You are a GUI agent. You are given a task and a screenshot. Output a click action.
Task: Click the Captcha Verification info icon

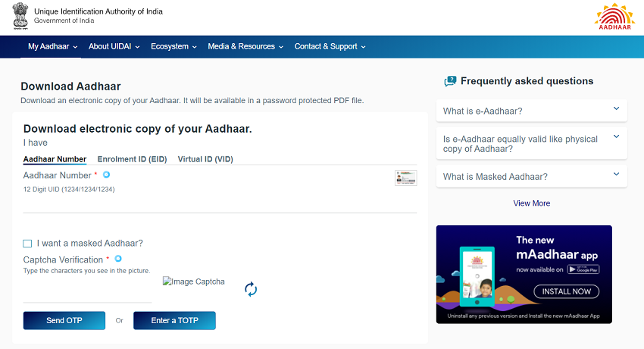pyautogui.click(x=118, y=259)
